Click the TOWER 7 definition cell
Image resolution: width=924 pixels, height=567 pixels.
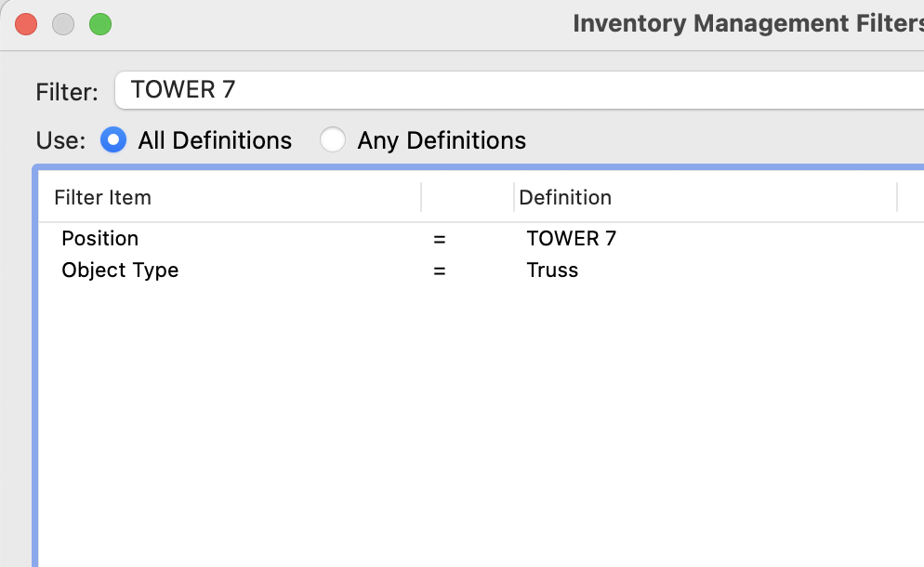(x=571, y=238)
